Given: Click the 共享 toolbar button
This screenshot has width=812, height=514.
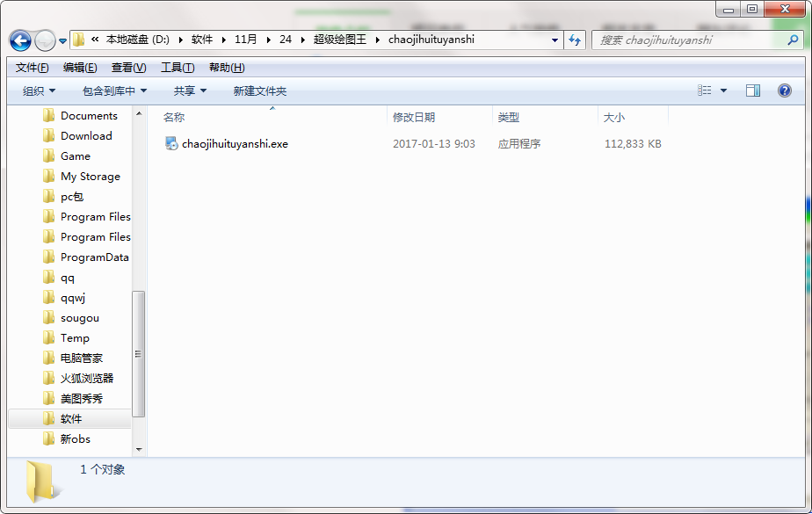Looking at the screenshot, I should tap(190, 90).
